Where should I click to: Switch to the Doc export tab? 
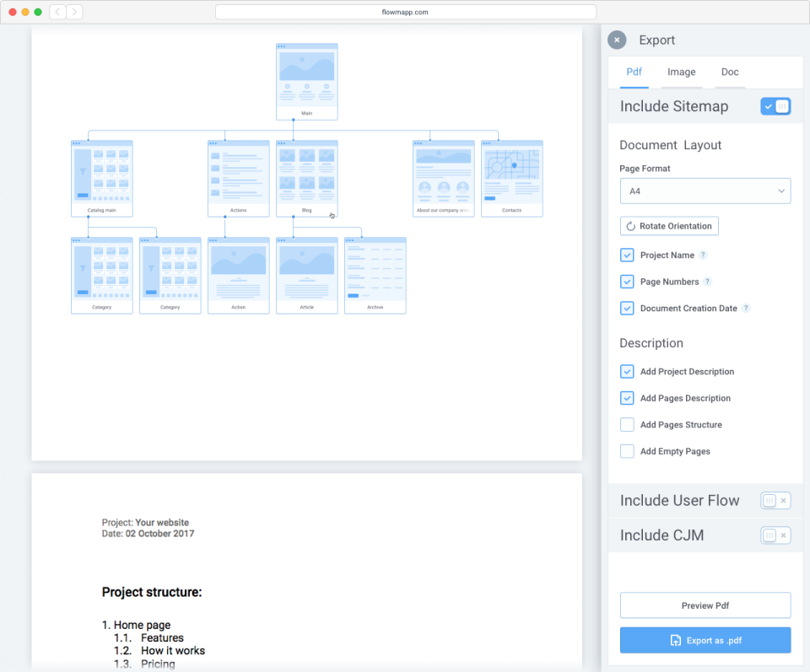pyautogui.click(x=729, y=72)
